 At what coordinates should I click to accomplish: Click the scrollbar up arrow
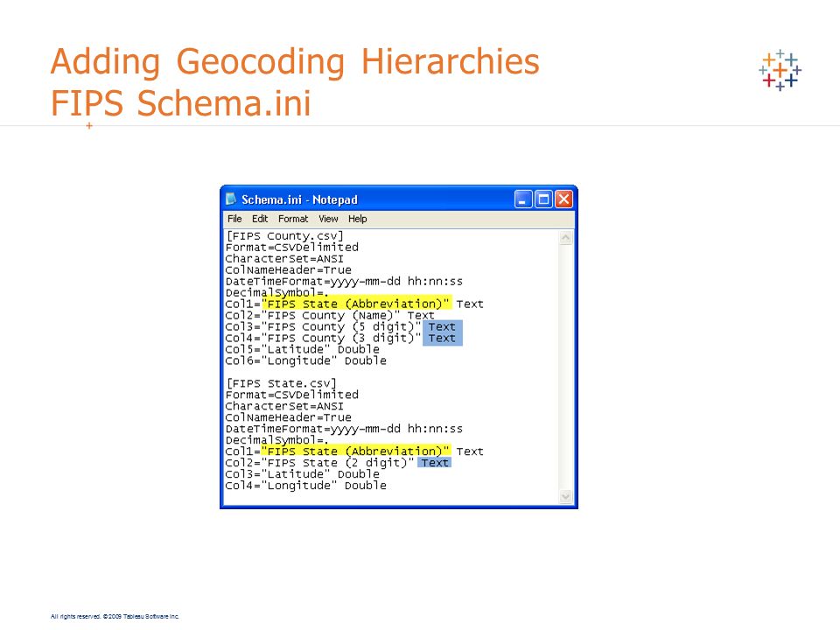566,237
